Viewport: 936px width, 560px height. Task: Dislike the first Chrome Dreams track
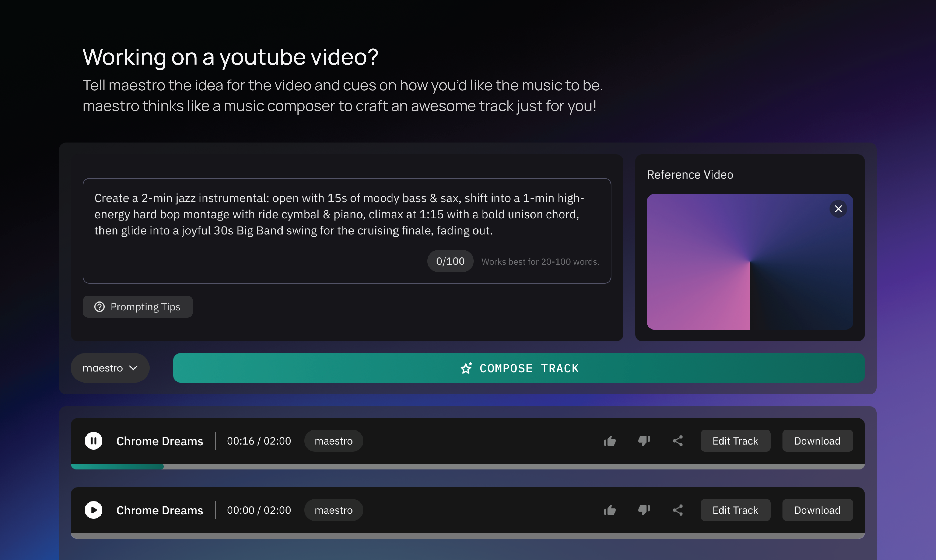[x=643, y=441]
